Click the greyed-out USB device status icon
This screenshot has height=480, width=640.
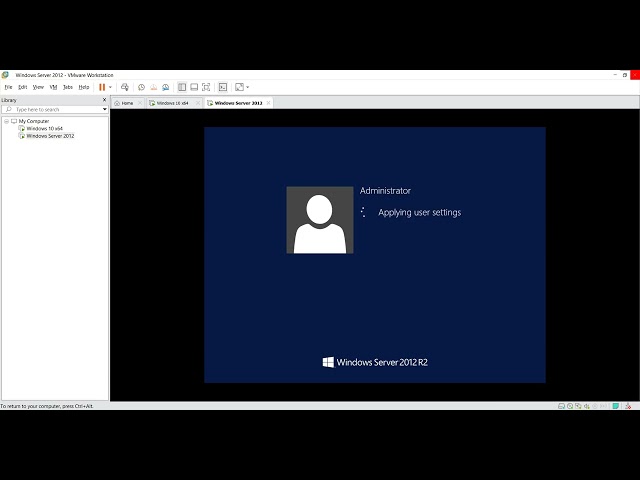coord(595,406)
